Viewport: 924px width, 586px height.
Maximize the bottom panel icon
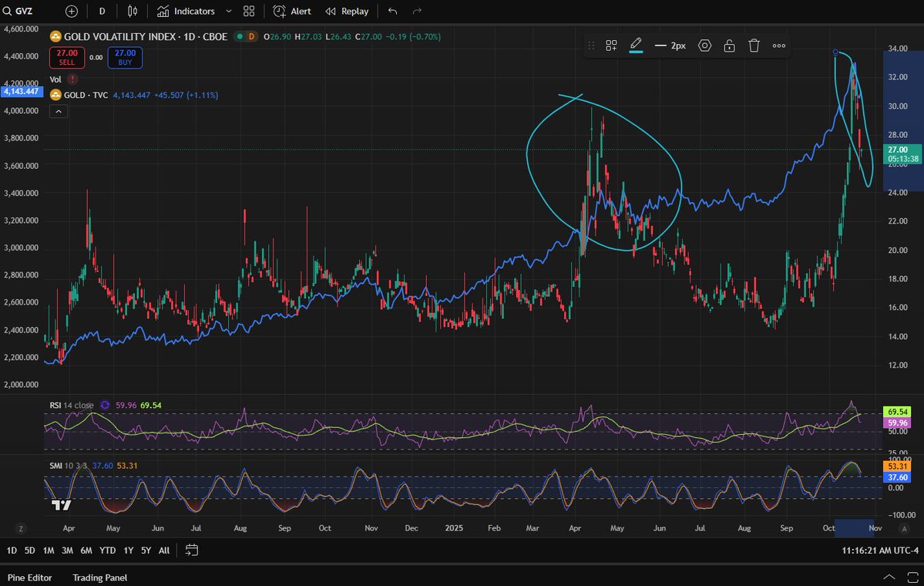pyautogui.click(x=912, y=578)
